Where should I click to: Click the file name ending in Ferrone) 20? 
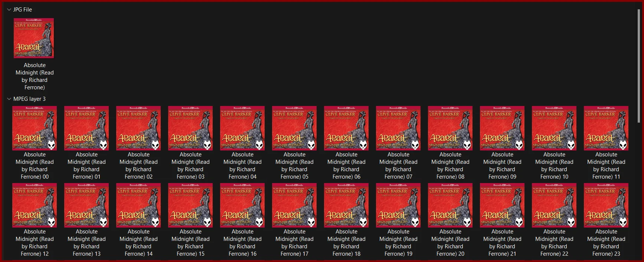(x=450, y=243)
